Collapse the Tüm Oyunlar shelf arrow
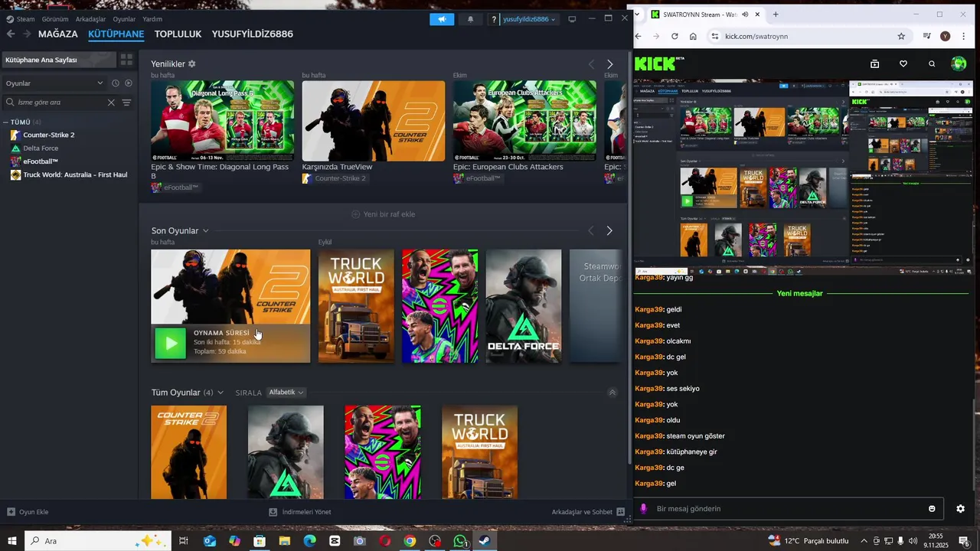 [612, 393]
